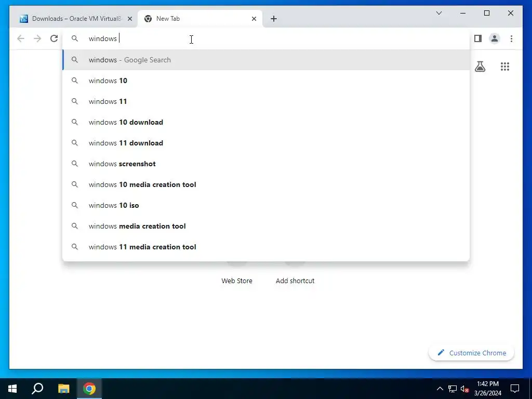Screen dimensions: 532x399
Task: Toggle the Chrome side panel
Action: tap(478, 38)
